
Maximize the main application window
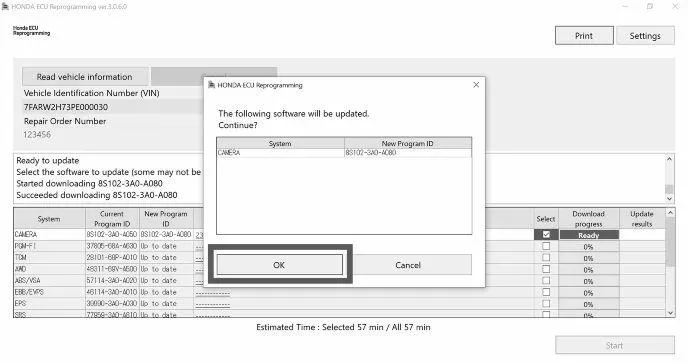pyautogui.click(x=650, y=7)
